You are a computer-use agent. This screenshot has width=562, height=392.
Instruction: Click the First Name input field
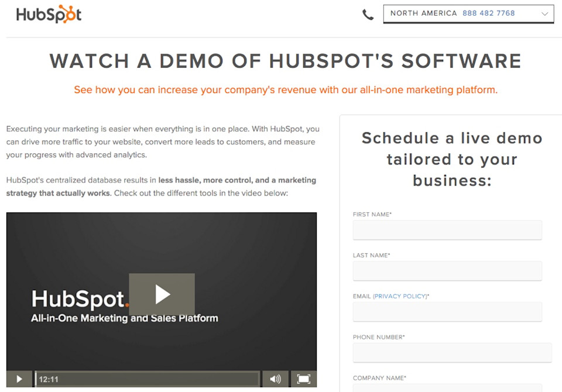(x=447, y=230)
